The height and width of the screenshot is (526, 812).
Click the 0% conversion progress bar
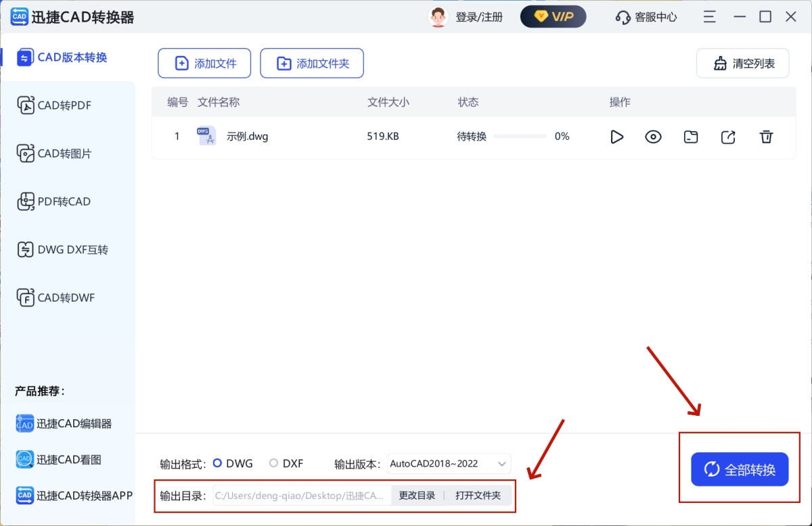tap(520, 137)
